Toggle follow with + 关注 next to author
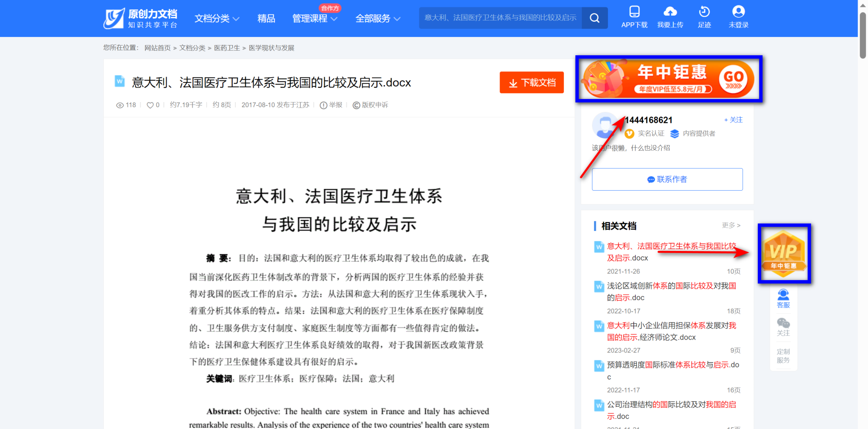The width and height of the screenshot is (868, 429). click(733, 120)
